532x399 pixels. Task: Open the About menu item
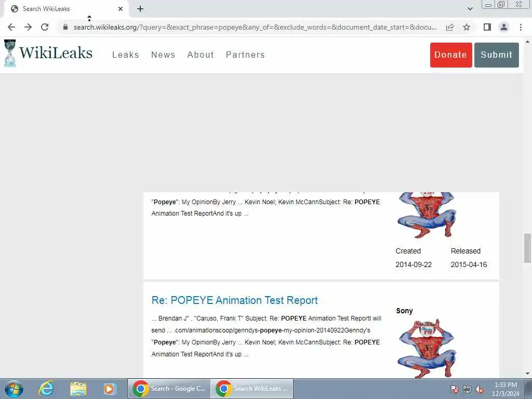point(201,55)
